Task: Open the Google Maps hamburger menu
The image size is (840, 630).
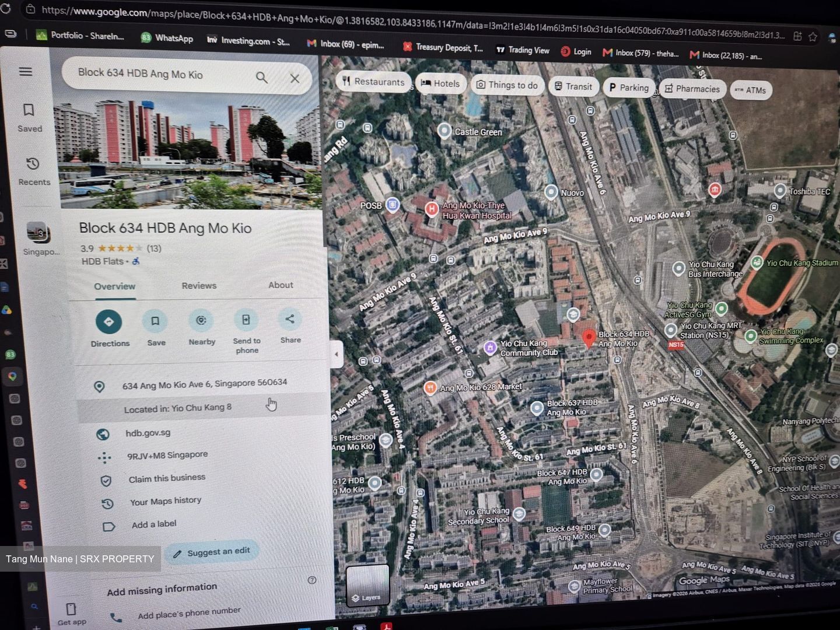Action: click(25, 72)
